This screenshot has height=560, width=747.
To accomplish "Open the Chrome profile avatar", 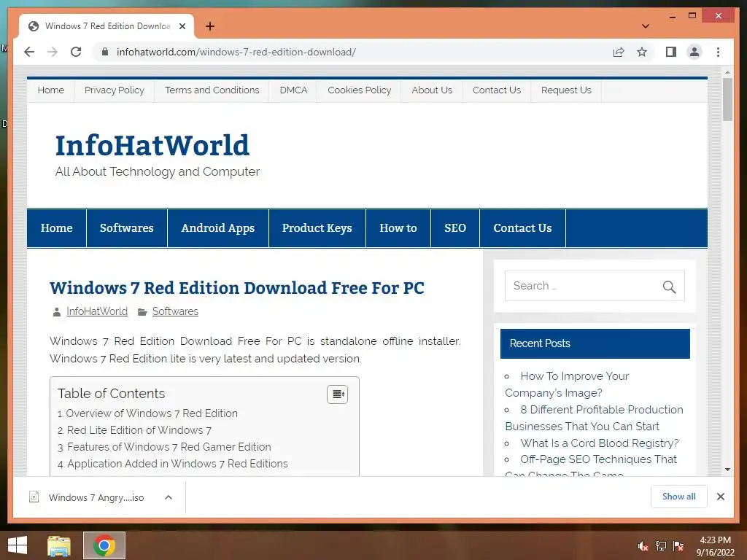I will click(694, 52).
